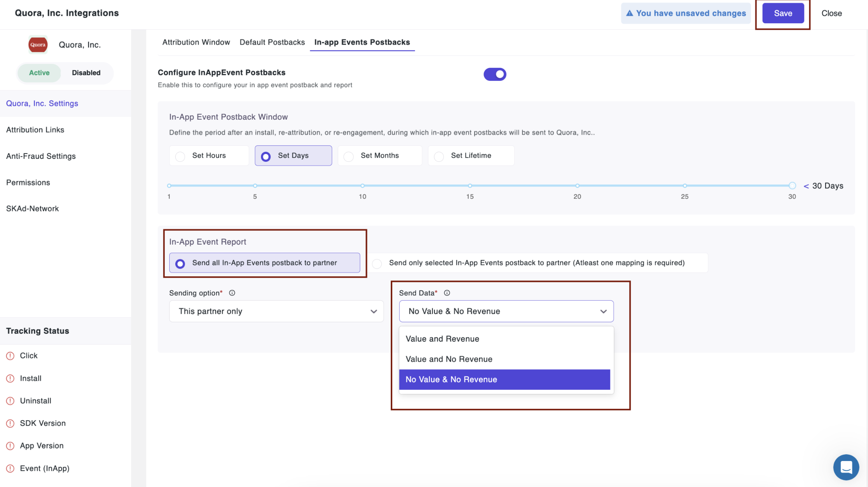Image resolution: width=868 pixels, height=487 pixels.
Task: Open Attribution Links in sidebar
Action: [x=65, y=130]
